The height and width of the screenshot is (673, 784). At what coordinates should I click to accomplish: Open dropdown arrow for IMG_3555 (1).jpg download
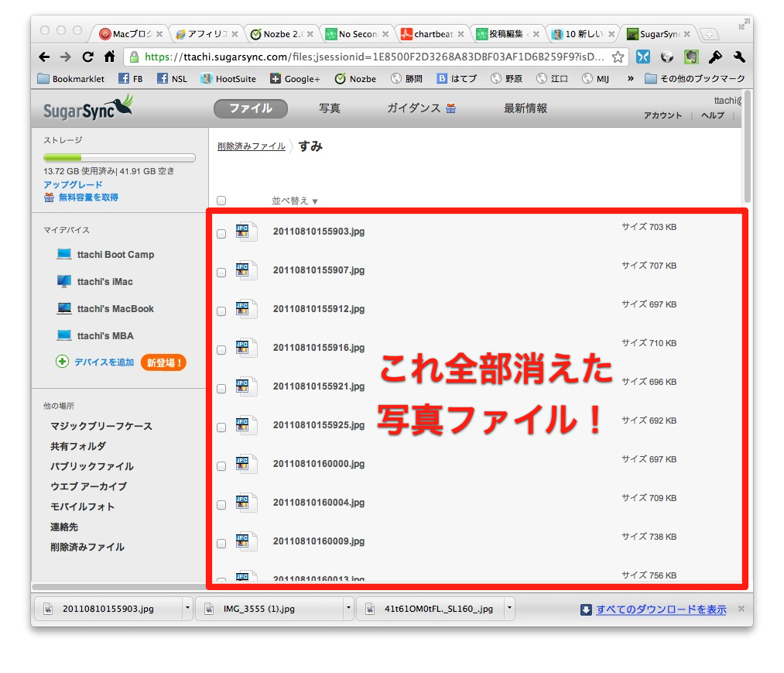(347, 609)
